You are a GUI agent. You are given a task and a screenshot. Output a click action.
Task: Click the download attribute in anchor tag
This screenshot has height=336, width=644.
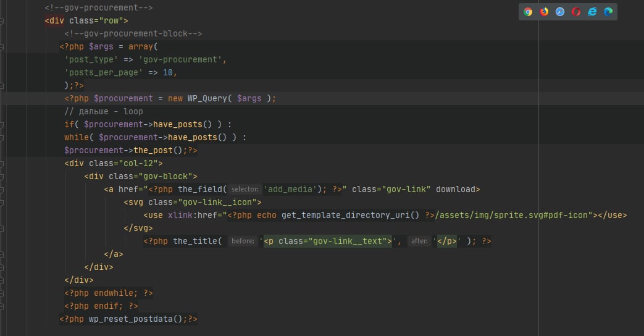click(456, 190)
